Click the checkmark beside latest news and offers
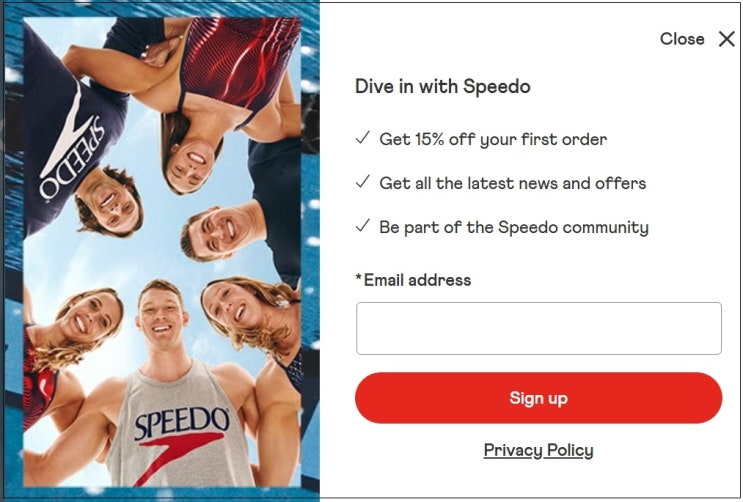This screenshot has height=502, width=743. (362, 182)
